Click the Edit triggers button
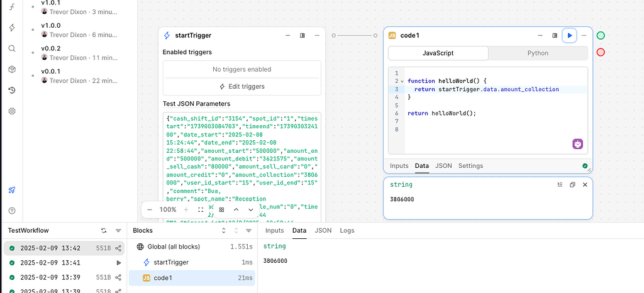The image size is (644, 293). click(x=241, y=86)
